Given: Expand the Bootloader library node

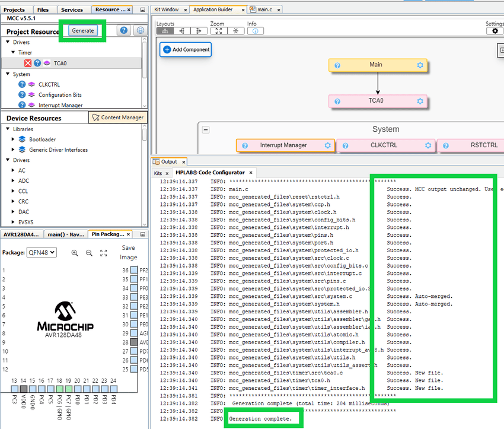Looking at the screenshot, I should pyautogui.click(x=14, y=139).
